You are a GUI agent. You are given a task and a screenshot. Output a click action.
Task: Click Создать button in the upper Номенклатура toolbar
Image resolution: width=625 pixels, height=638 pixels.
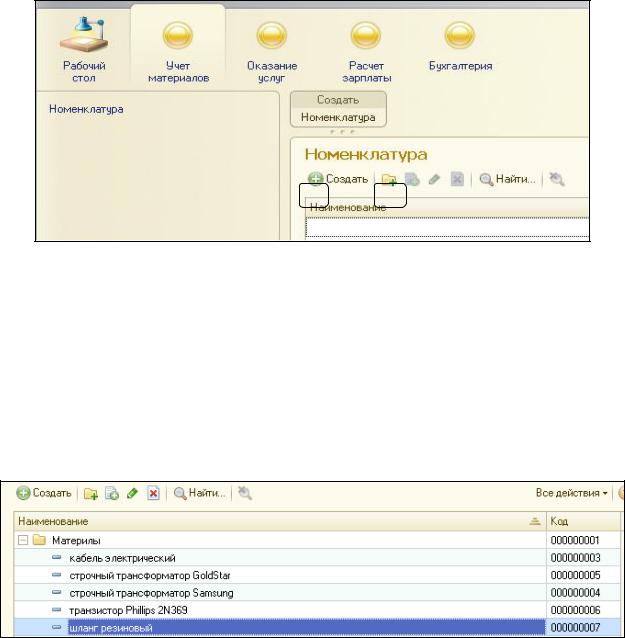click(337, 179)
